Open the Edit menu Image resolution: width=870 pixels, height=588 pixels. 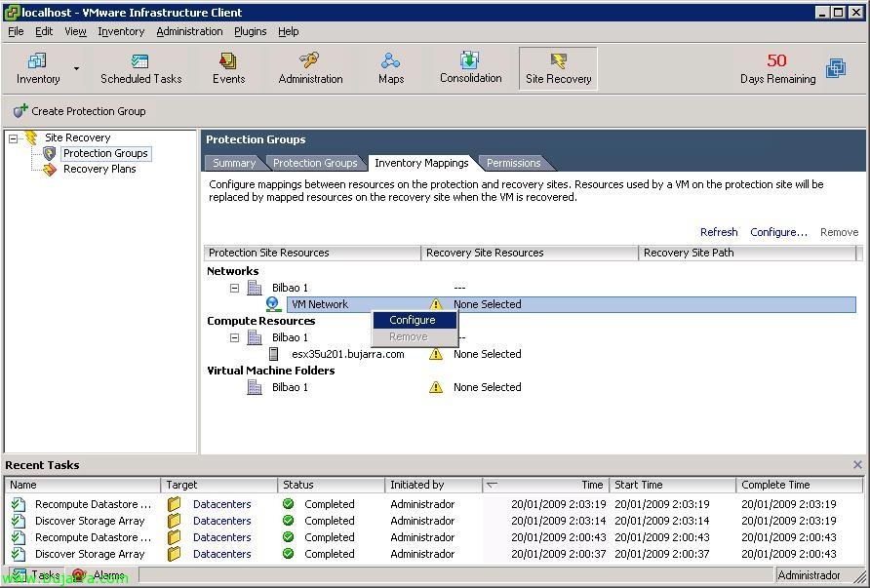pos(44,31)
